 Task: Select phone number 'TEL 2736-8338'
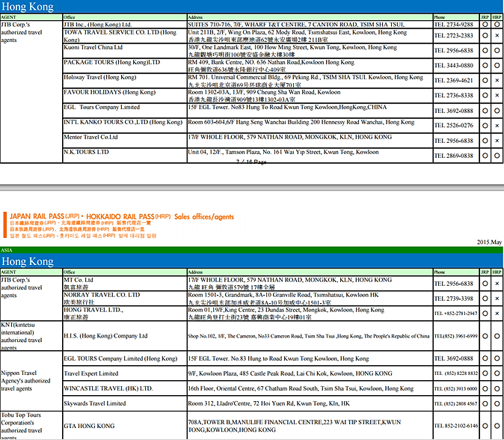coord(454,96)
